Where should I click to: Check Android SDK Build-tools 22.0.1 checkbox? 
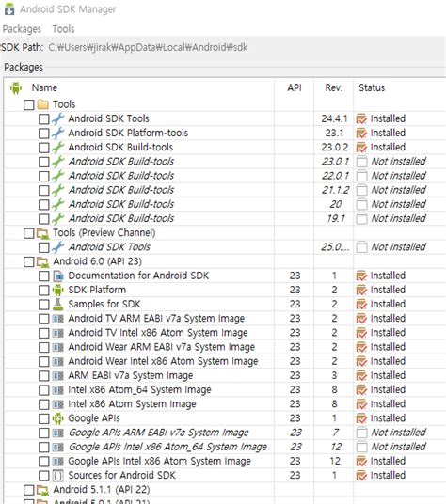(43, 176)
